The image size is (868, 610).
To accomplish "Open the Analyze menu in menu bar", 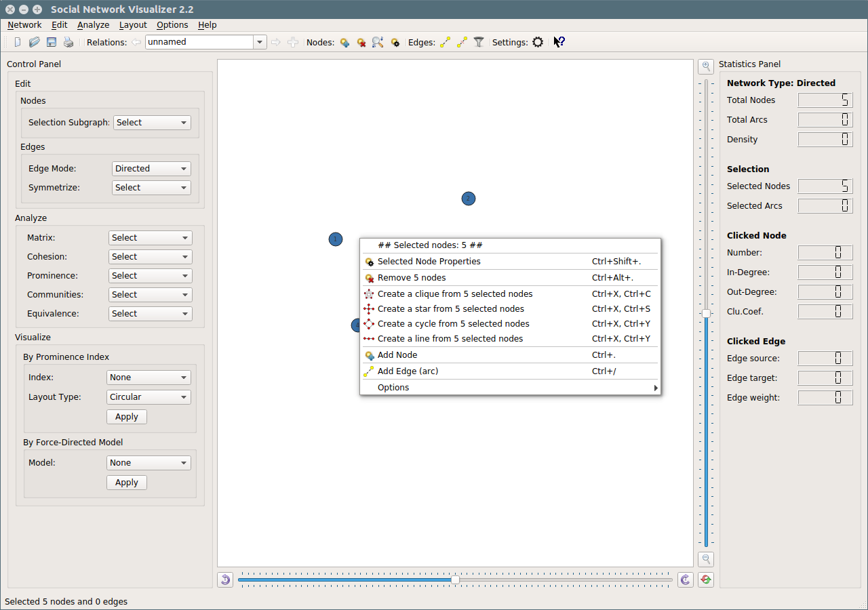I will tap(93, 25).
